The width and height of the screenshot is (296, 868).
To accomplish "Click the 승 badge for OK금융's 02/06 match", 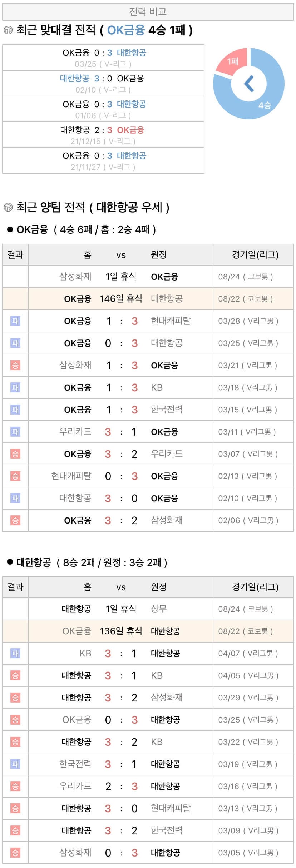I will click(x=15, y=520).
